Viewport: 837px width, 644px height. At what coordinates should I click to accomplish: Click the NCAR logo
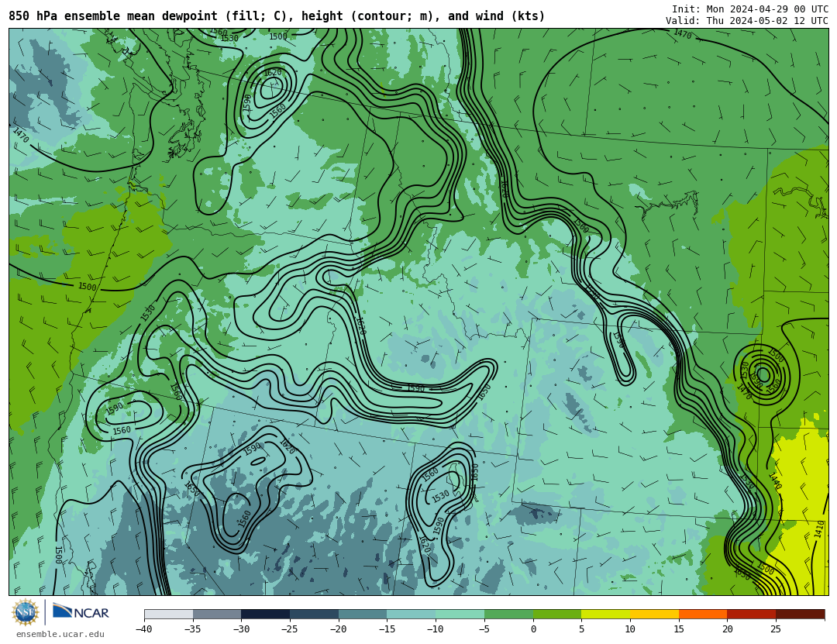point(81,612)
